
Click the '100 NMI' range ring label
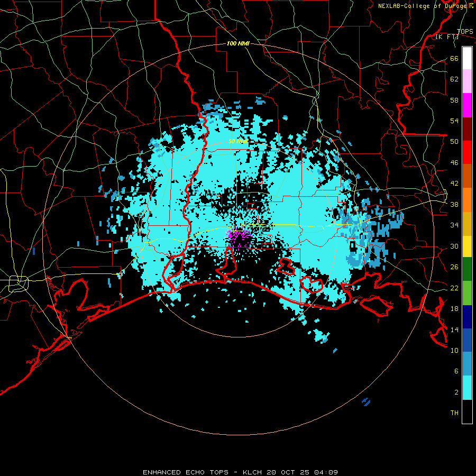tap(238, 44)
